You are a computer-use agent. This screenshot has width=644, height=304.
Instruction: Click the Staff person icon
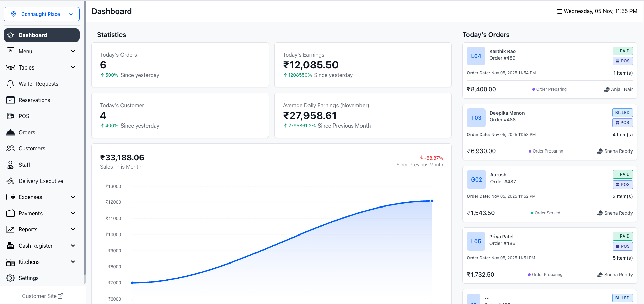(10, 165)
